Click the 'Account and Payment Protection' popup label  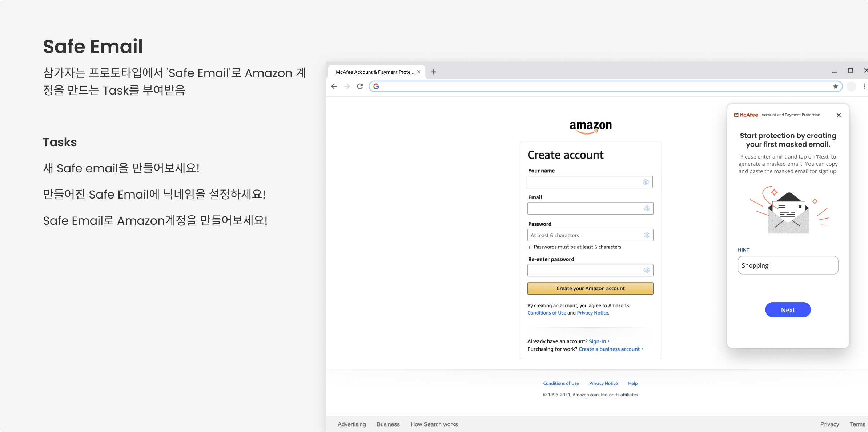[x=791, y=115]
